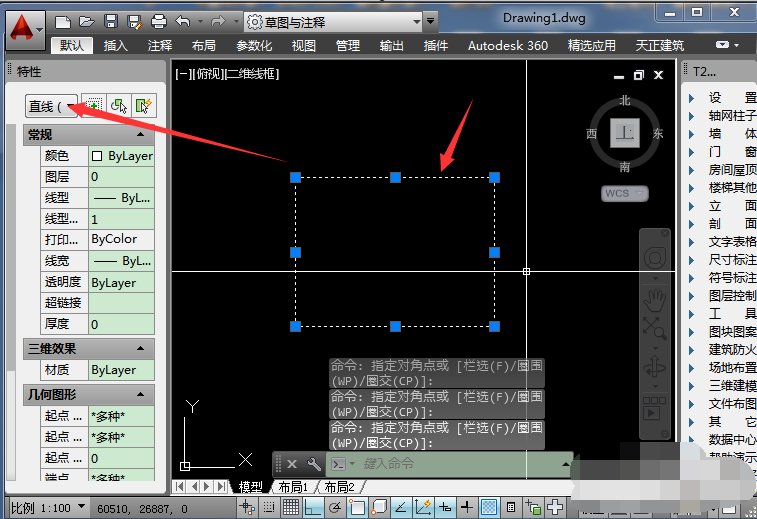Click the Open file folder icon
757x519 pixels.
(x=86, y=20)
